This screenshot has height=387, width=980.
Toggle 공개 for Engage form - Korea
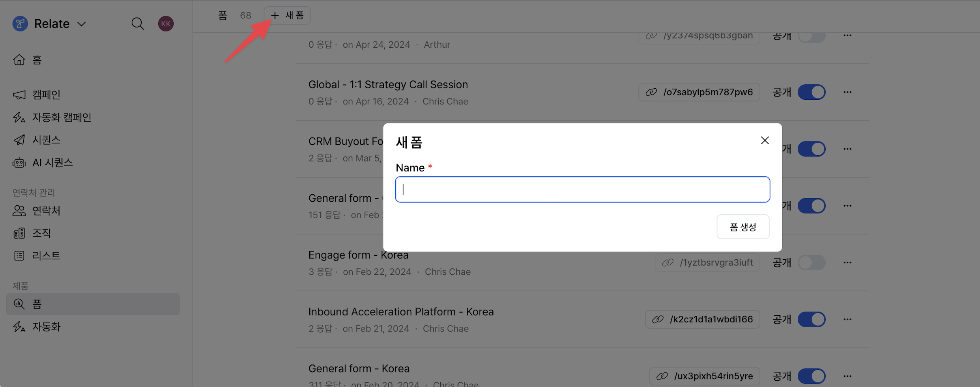coord(812,262)
